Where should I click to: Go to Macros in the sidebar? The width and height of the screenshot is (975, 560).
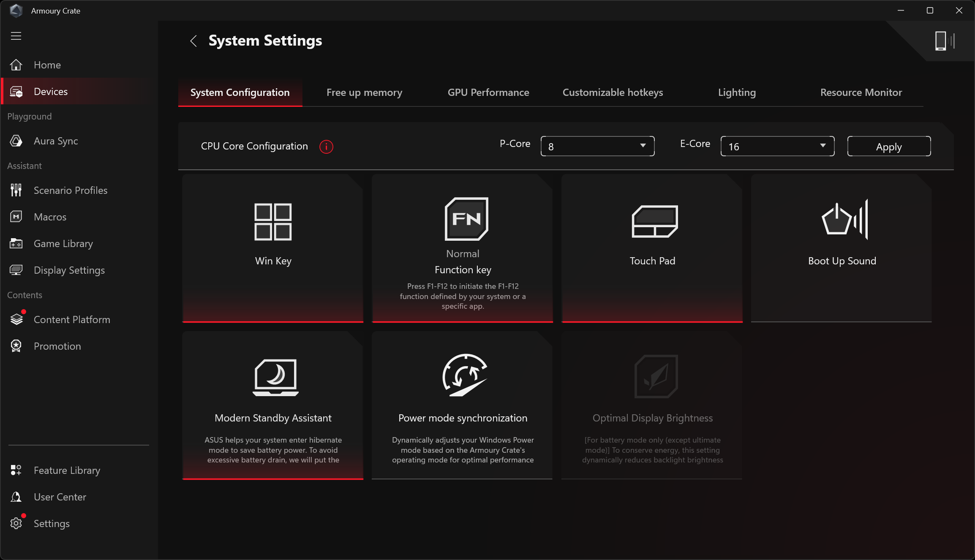tap(50, 217)
